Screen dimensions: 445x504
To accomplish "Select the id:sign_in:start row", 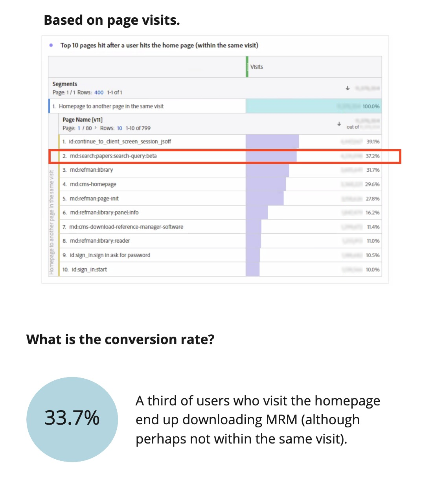I will click(x=89, y=269).
